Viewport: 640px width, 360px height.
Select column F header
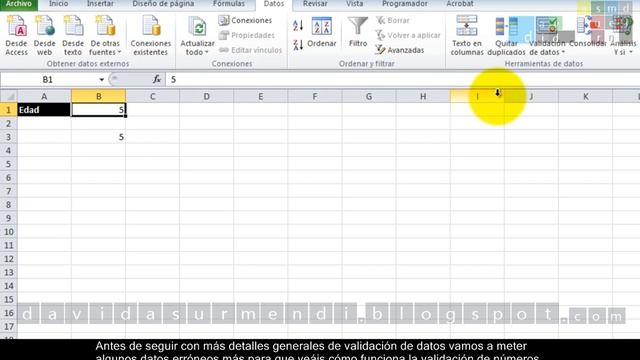[315, 96]
